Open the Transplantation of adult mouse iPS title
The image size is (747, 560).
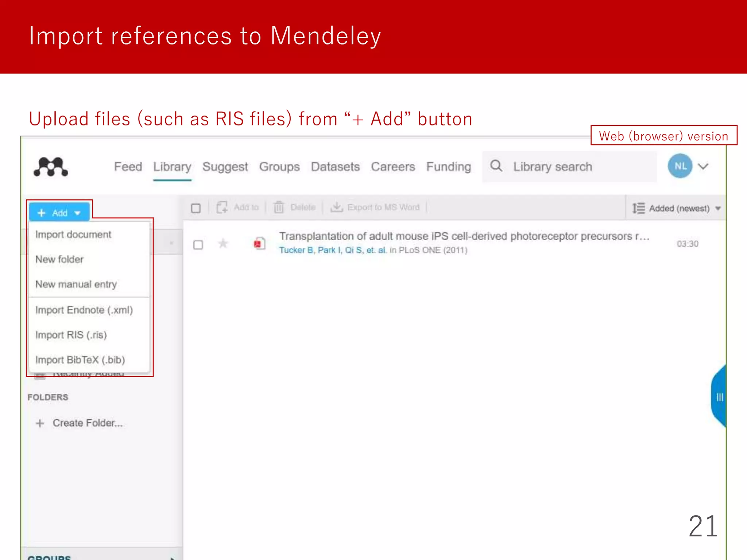[x=464, y=236]
